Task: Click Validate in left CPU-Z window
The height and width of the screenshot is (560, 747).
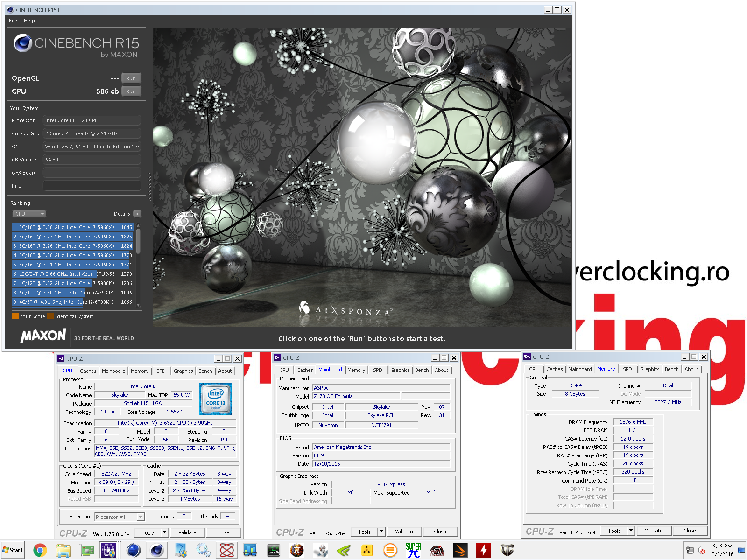Action: [x=187, y=532]
